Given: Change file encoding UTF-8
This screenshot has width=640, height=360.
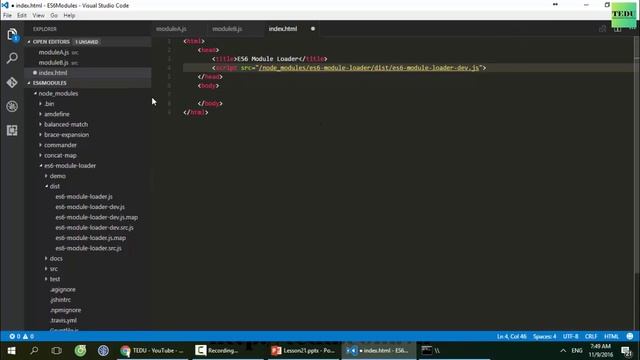Looking at the screenshot, I should (x=571, y=336).
